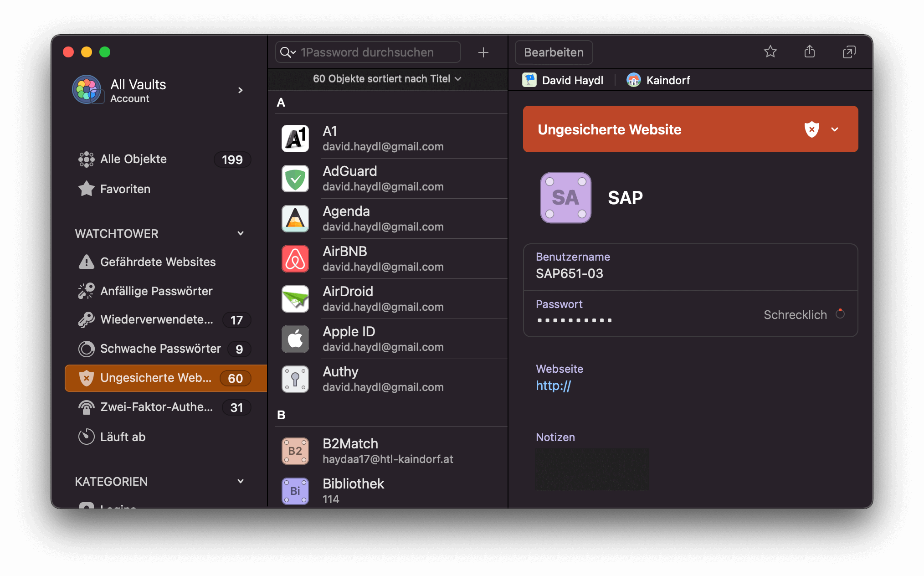Click the username value SAP651-03

click(x=569, y=273)
